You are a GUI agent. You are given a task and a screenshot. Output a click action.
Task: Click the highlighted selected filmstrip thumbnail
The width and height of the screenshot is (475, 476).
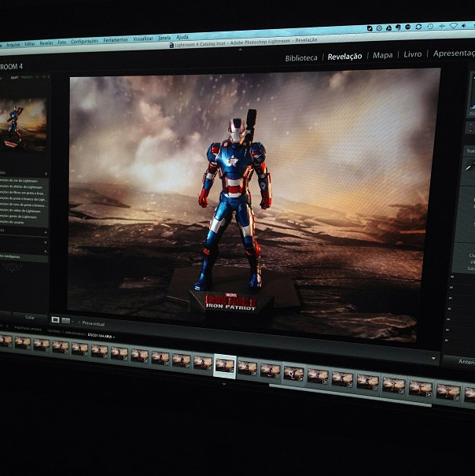pos(225,366)
